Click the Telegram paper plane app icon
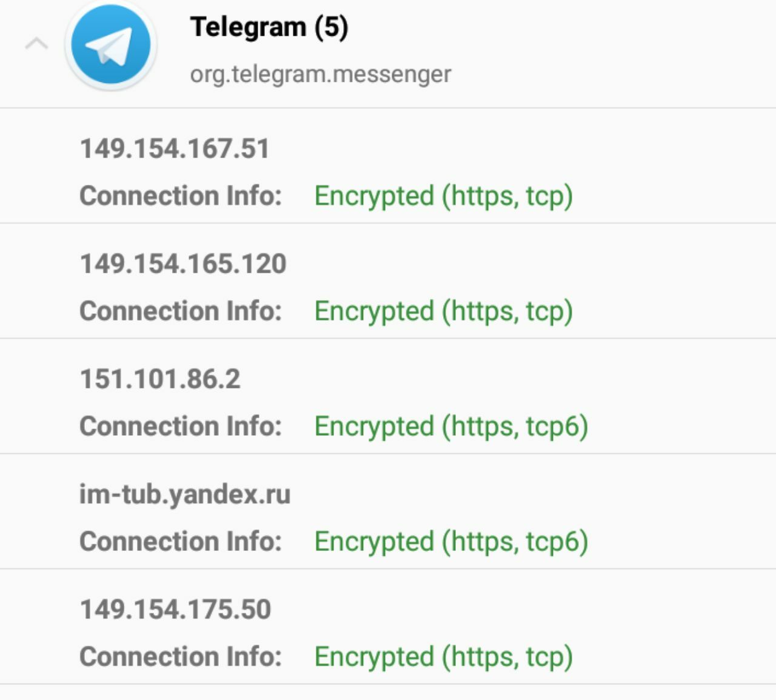This screenshot has width=776, height=700. [111, 45]
